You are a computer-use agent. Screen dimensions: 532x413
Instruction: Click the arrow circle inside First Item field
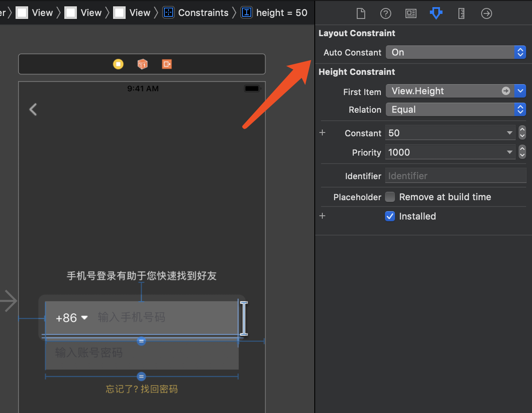(506, 91)
